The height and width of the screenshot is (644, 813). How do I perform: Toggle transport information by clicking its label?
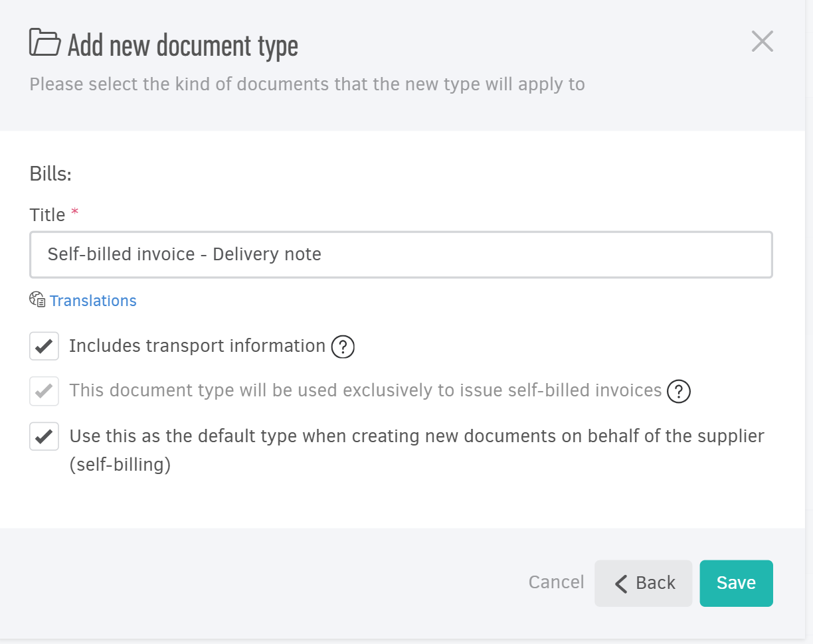pyautogui.click(x=195, y=346)
